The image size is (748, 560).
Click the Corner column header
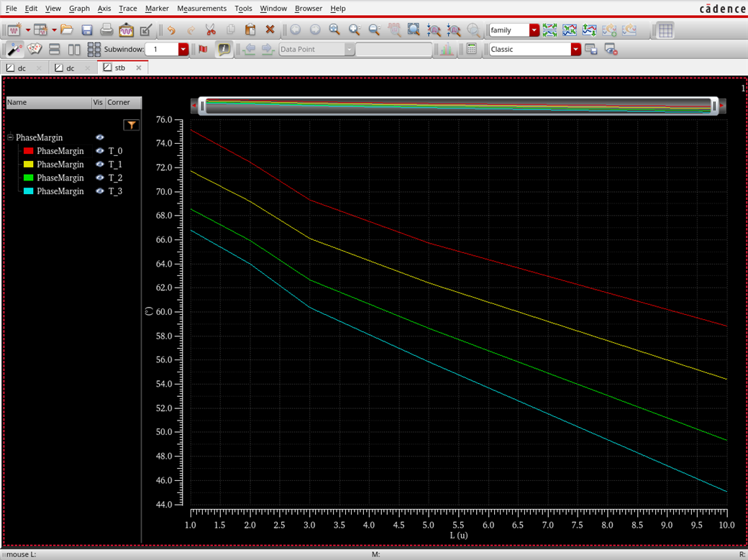(119, 103)
